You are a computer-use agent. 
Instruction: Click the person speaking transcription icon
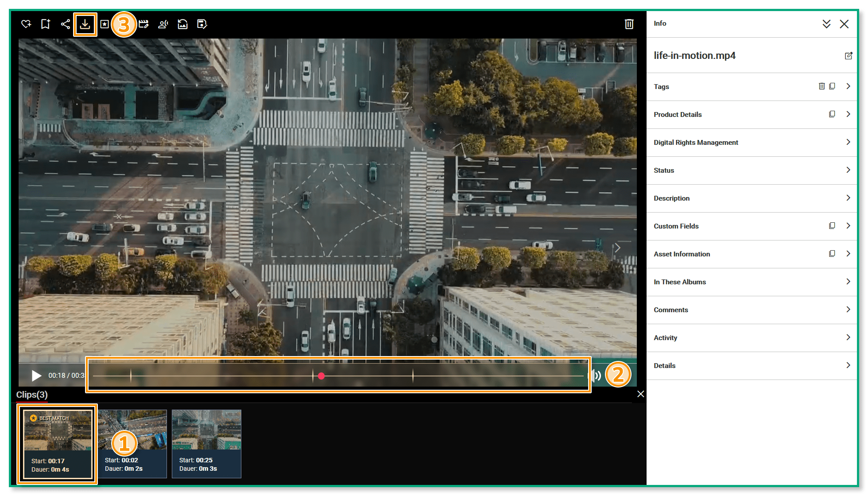(x=163, y=24)
